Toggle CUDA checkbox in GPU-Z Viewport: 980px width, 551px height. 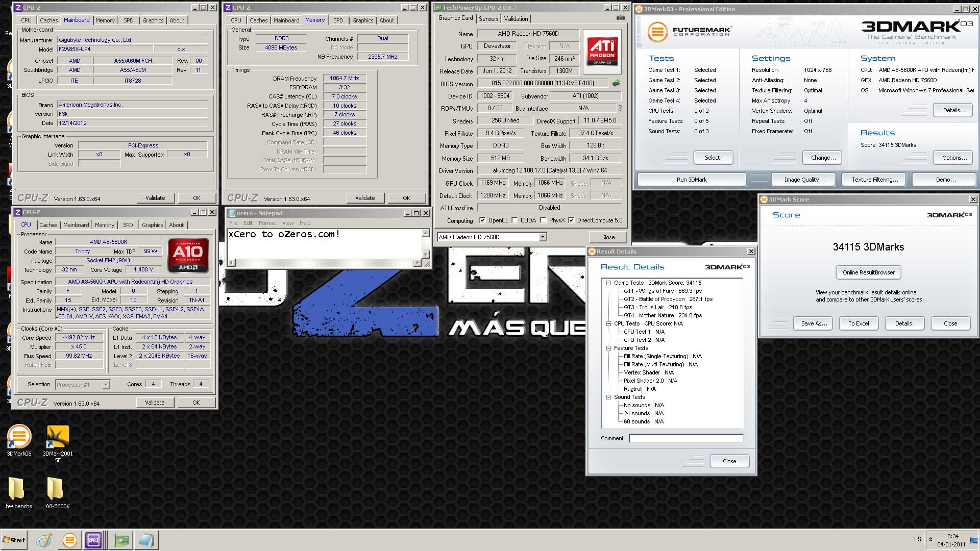click(514, 220)
